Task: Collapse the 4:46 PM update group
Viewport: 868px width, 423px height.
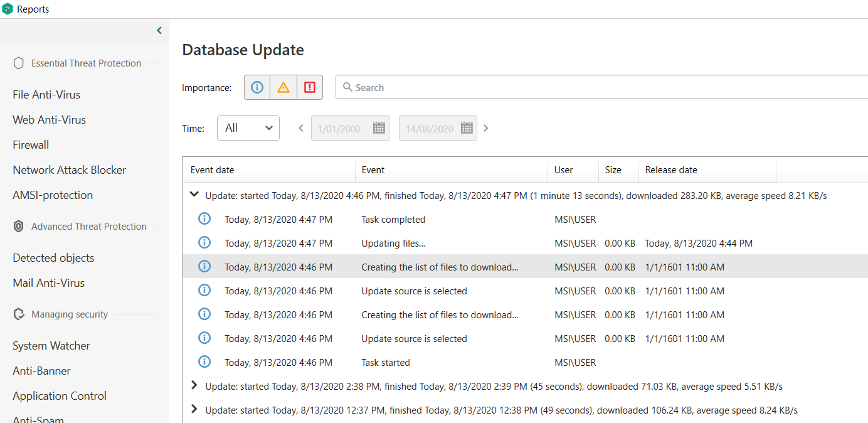Action: [194, 195]
